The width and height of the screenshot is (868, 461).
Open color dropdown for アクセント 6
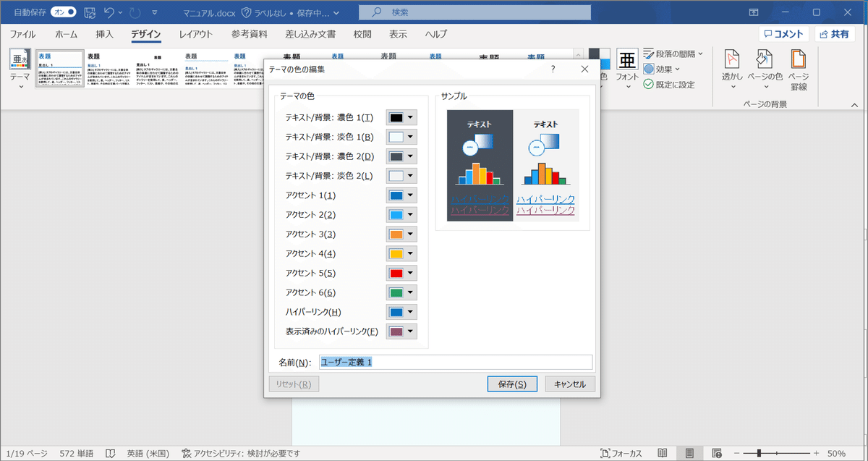tap(401, 293)
